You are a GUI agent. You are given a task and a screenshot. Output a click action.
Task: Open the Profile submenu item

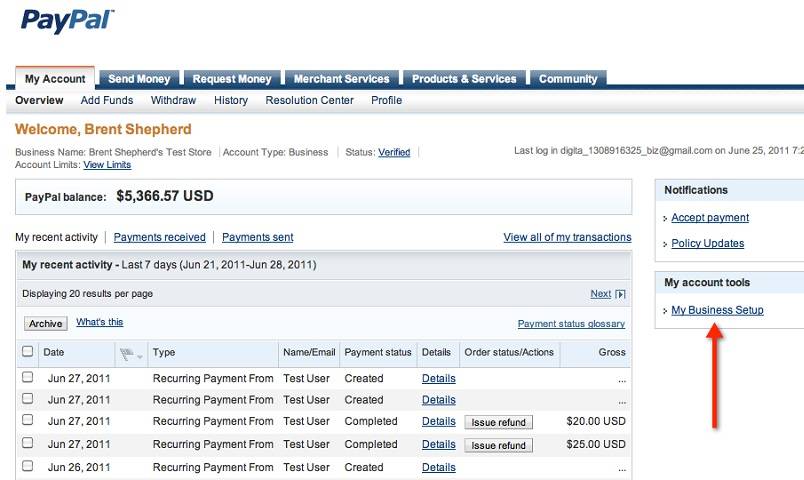387,100
